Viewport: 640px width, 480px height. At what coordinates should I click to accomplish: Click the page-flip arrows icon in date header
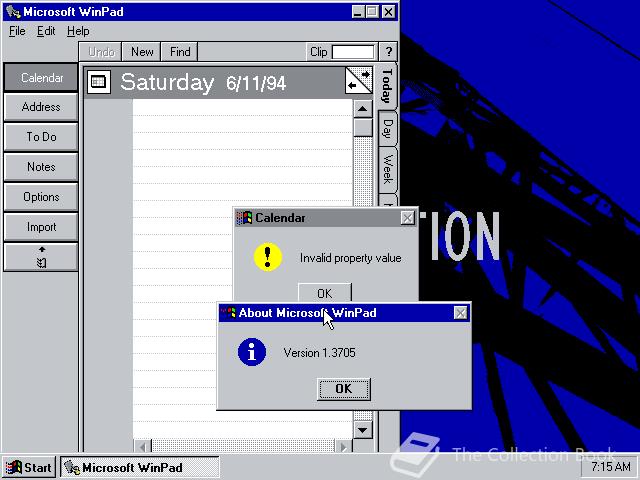pos(358,80)
